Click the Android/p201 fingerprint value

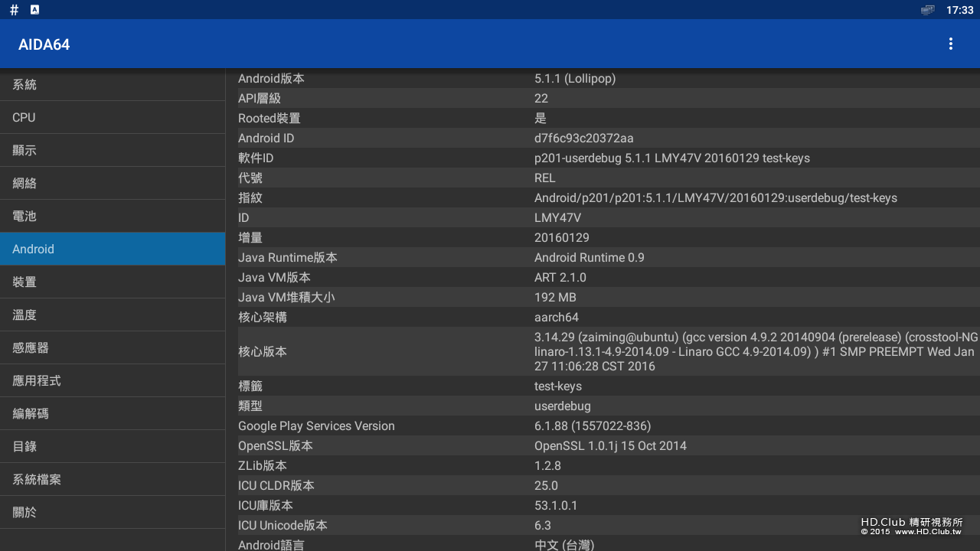pos(716,197)
